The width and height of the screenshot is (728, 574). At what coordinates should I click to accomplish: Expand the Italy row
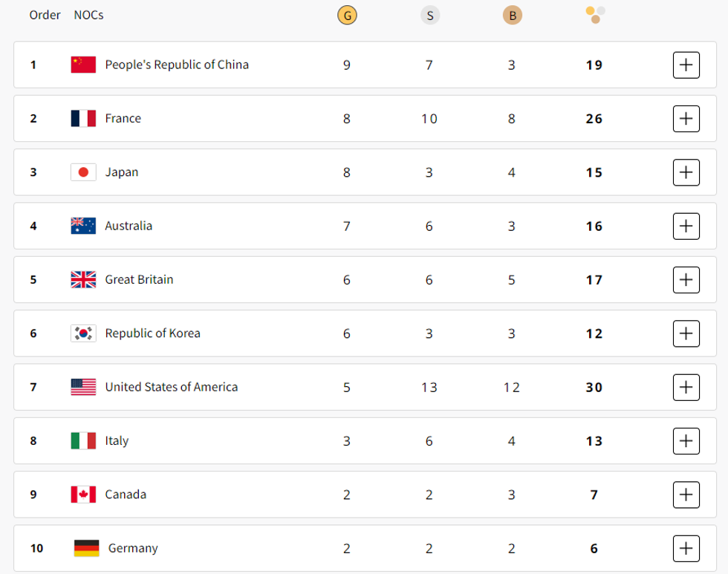coord(686,441)
